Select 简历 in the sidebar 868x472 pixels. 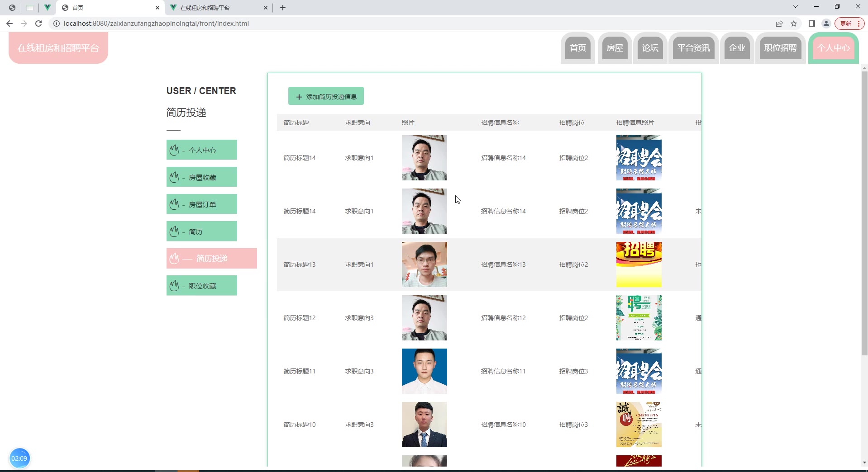[x=202, y=231]
